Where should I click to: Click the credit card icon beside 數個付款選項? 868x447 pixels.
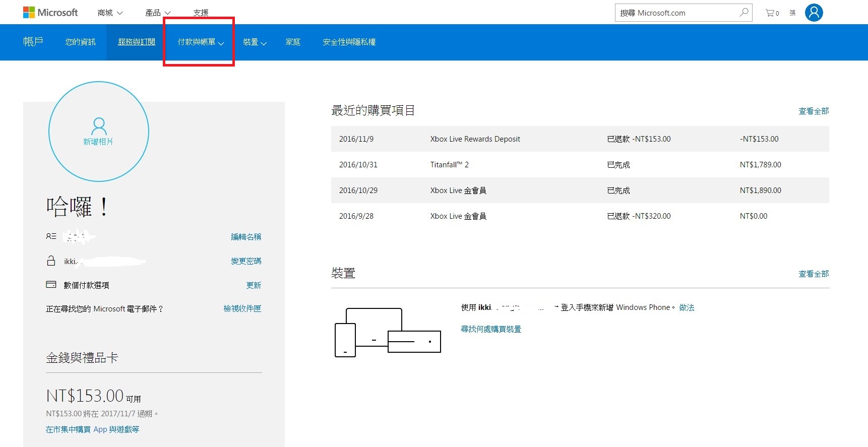pyautogui.click(x=51, y=285)
